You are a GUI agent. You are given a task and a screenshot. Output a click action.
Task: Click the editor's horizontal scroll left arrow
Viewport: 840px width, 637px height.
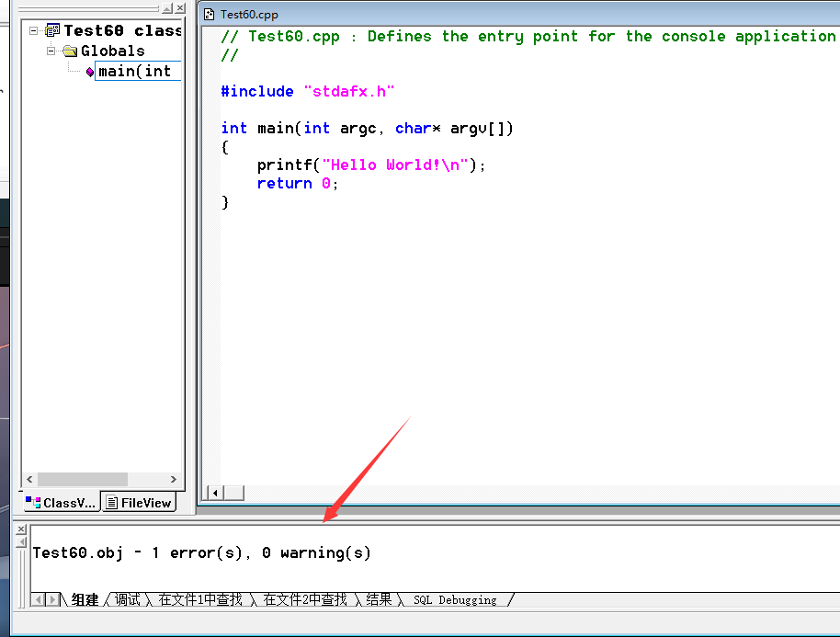pos(215,493)
